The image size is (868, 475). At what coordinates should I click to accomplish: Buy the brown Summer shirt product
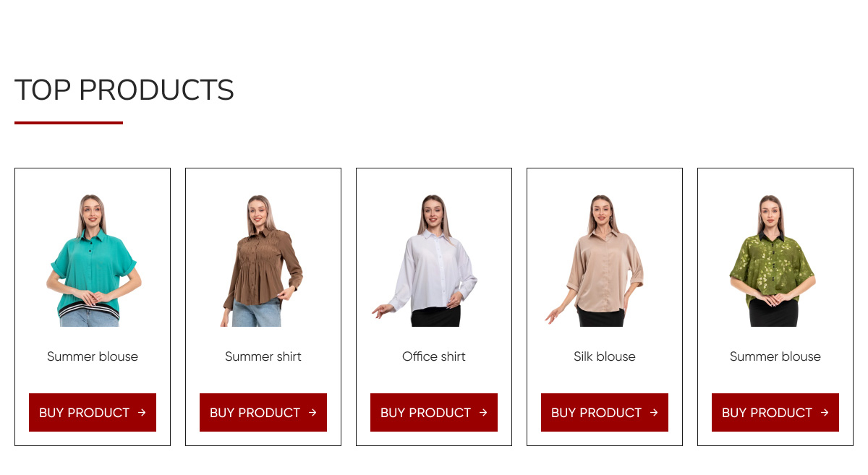(x=263, y=412)
